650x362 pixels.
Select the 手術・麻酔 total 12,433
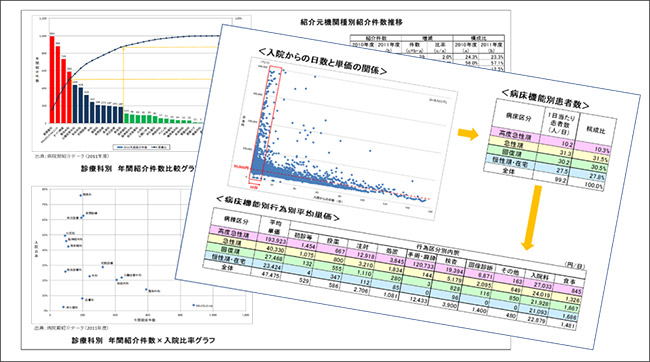tap(418, 300)
